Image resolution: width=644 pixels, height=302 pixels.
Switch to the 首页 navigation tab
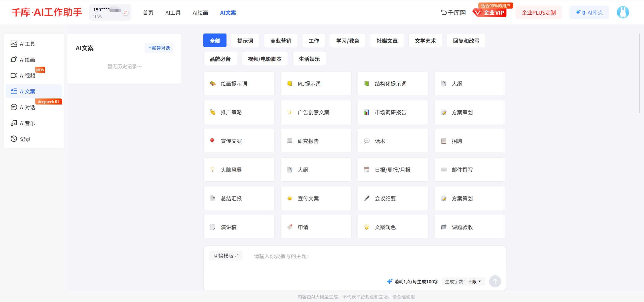pyautogui.click(x=148, y=12)
